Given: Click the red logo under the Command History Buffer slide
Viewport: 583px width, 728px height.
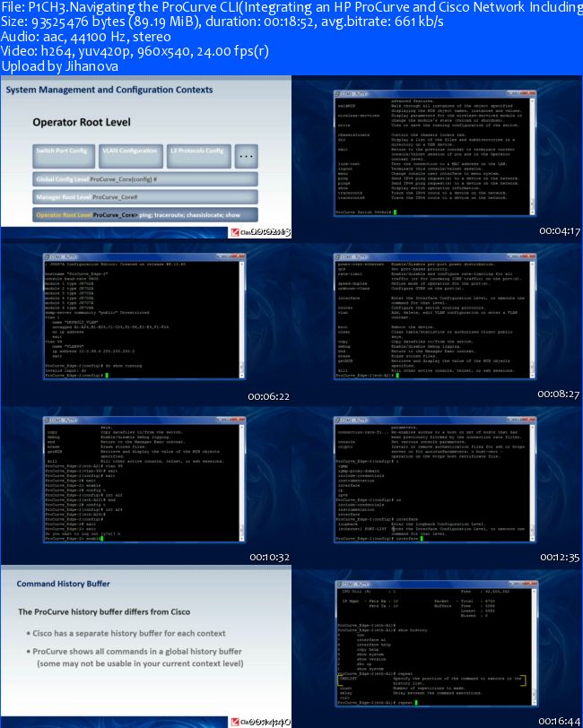Looking at the screenshot, I should 235,721.
